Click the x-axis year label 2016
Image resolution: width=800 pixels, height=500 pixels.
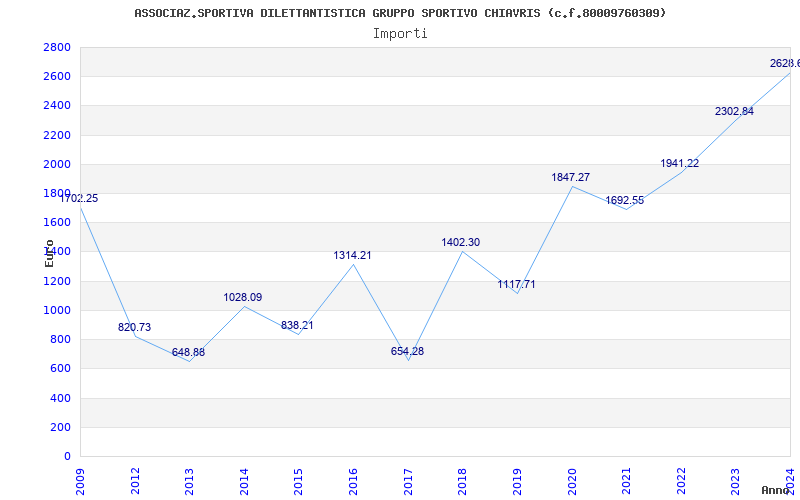(x=354, y=481)
